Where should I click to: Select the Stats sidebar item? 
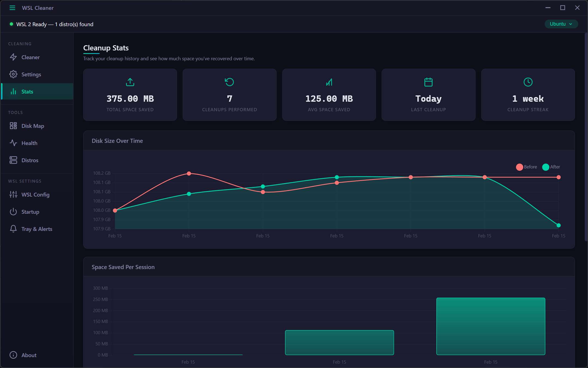pos(27,92)
